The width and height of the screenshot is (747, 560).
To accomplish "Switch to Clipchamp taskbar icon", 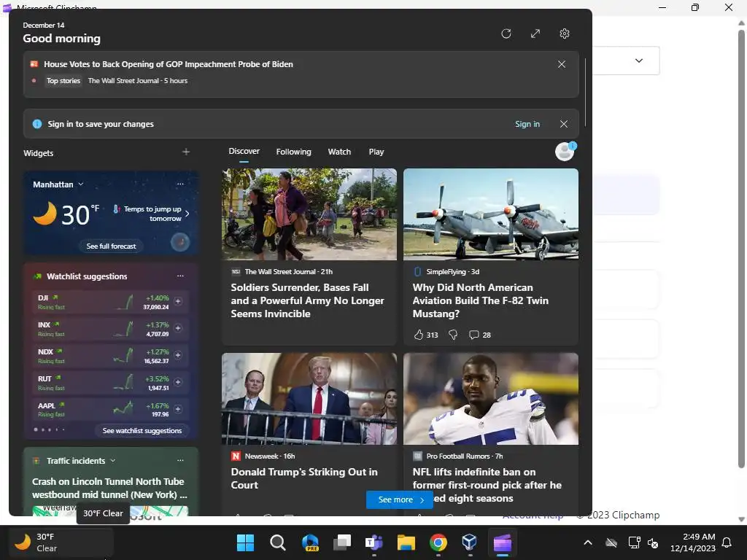I will (502, 542).
